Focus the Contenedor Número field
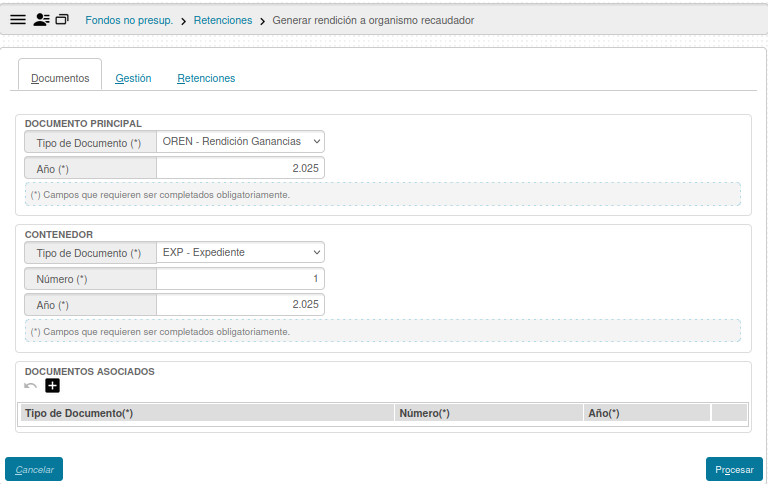The image size is (768, 484). tap(241, 279)
